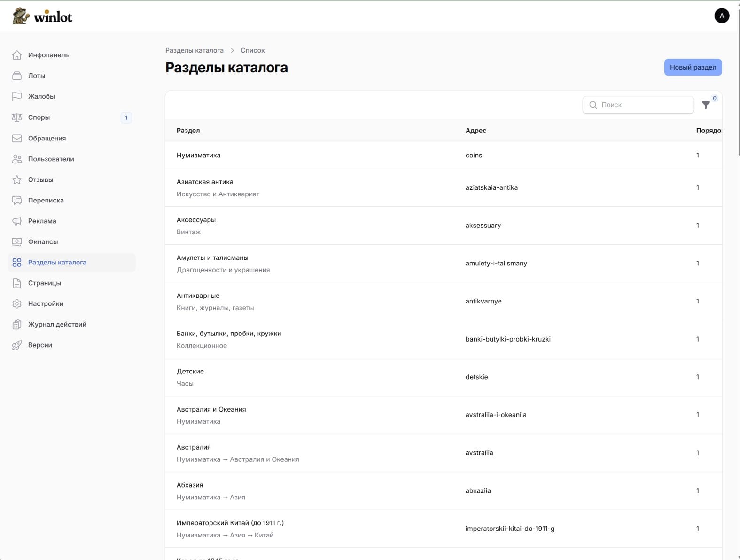
Task: Click the Реклама megaphone icon
Action: [17, 221]
